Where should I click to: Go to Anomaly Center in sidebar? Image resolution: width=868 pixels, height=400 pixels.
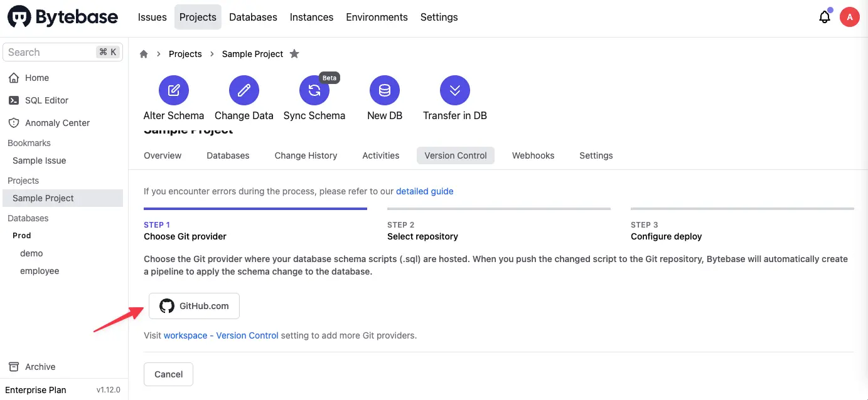coord(56,122)
